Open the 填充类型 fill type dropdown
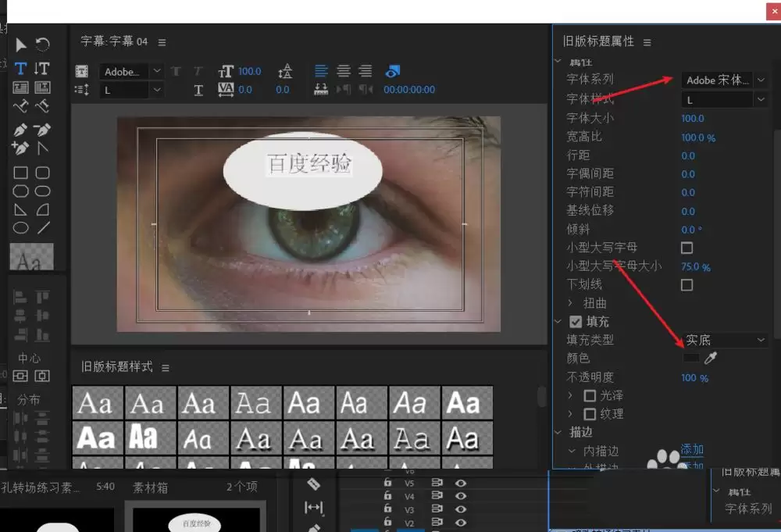 726,341
